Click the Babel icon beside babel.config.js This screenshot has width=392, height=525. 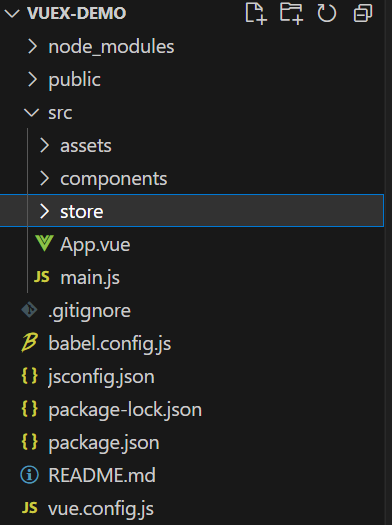pos(29,343)
